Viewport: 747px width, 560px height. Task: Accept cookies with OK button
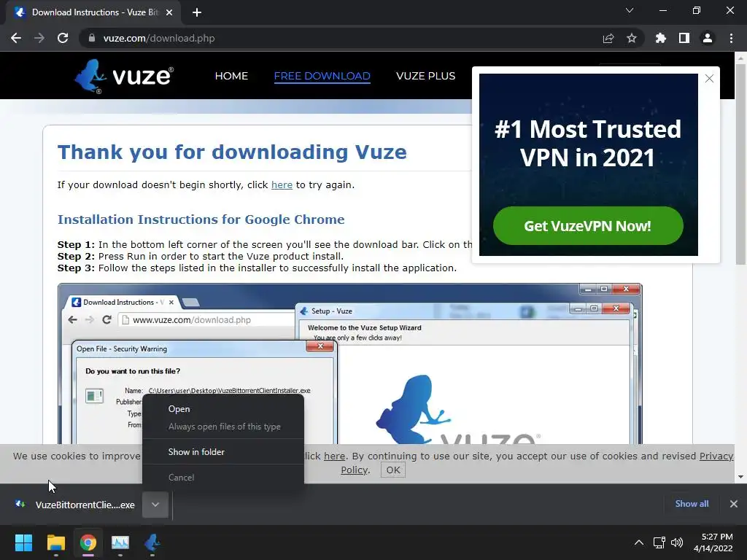point(393,470)
